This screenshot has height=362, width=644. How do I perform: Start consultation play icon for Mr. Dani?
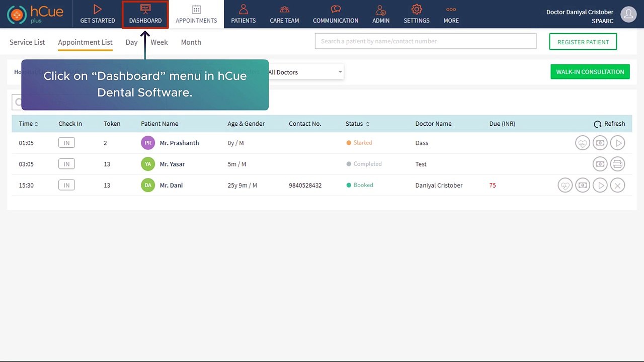click(600, 185)
